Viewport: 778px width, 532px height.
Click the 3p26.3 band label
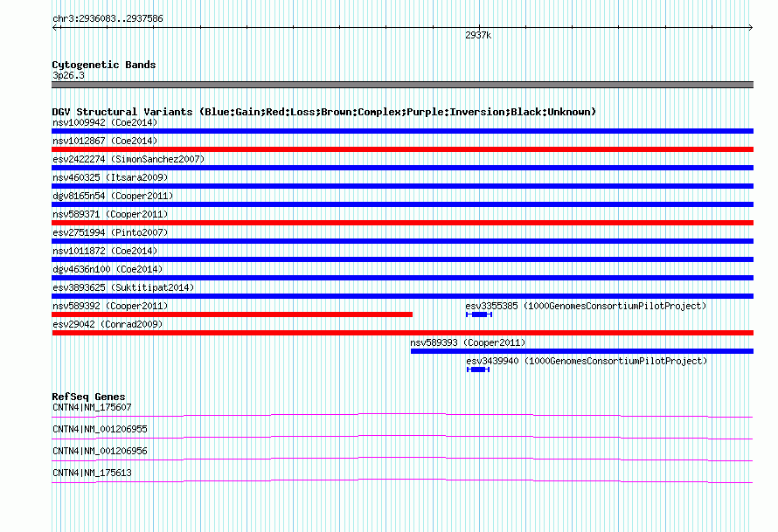point(68,75)
